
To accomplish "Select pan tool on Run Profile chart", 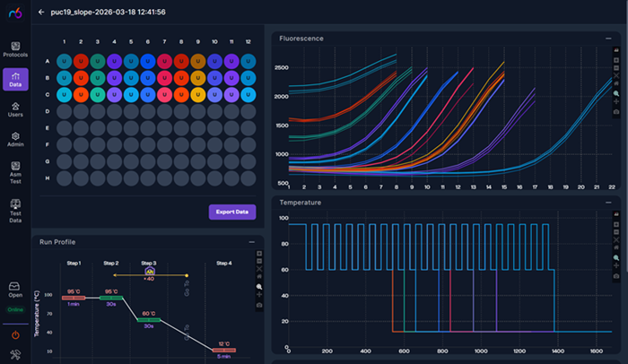I will coord(259,294).
